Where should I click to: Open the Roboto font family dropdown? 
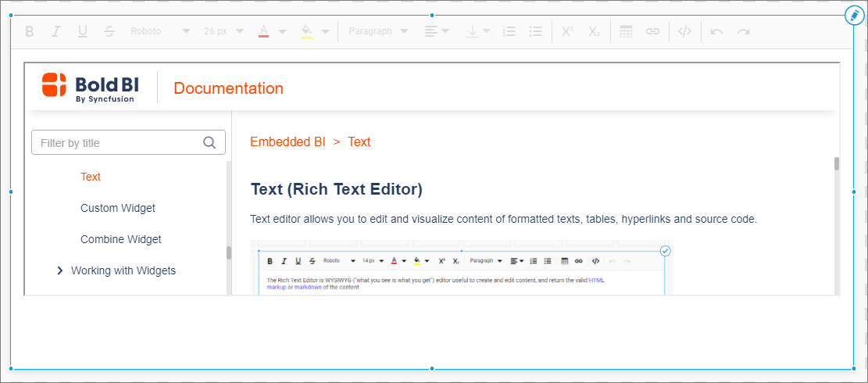click(x=160, y=31)
